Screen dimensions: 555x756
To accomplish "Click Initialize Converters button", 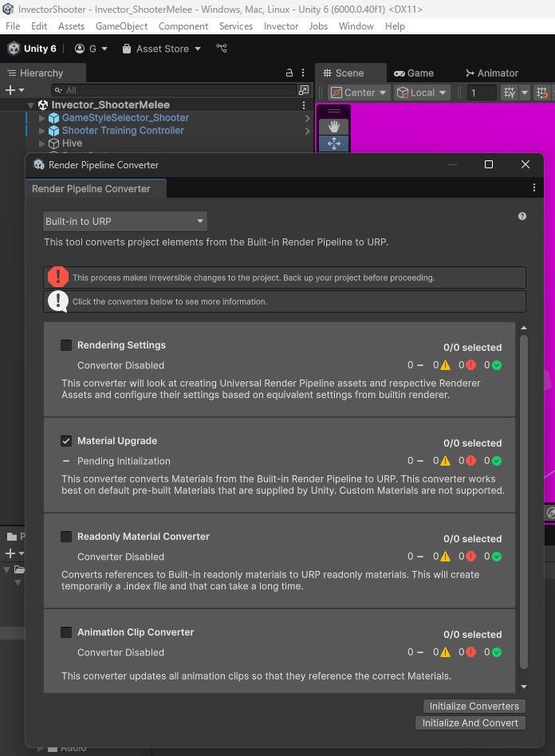I will click(x=474, y=707).
